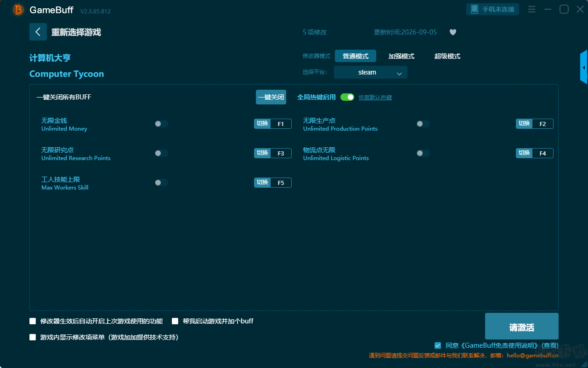Click 重新选择游戏 text
The image size is (588, 368).
point(76,32)
